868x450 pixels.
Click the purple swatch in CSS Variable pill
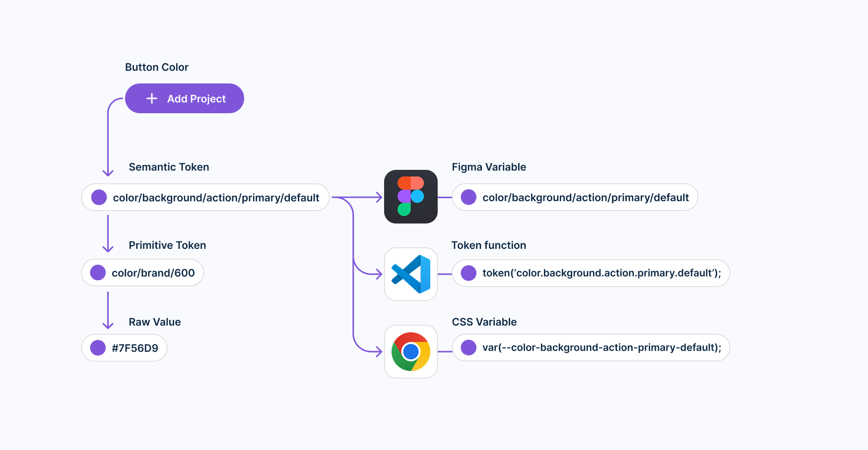click(468, 347)
